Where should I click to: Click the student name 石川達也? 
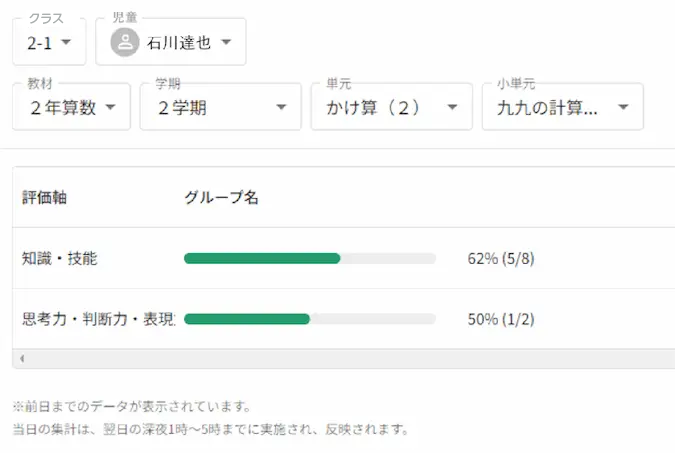178,43
